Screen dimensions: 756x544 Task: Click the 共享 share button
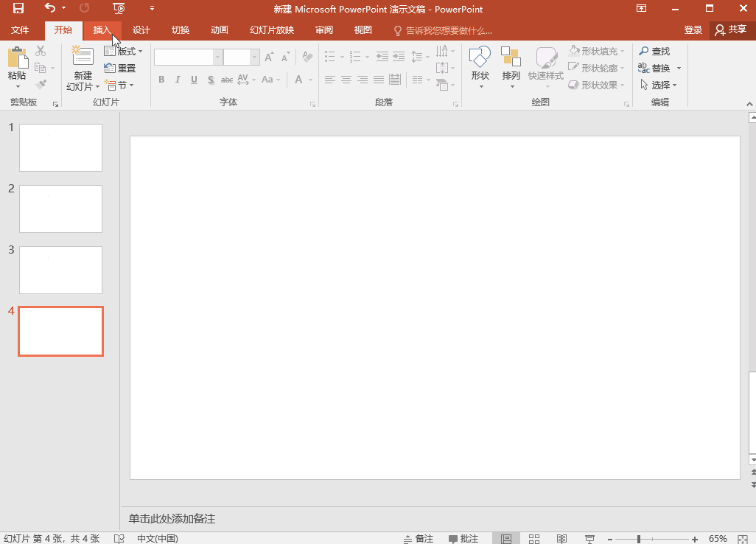pyautogui.click(x=730, y=30)
